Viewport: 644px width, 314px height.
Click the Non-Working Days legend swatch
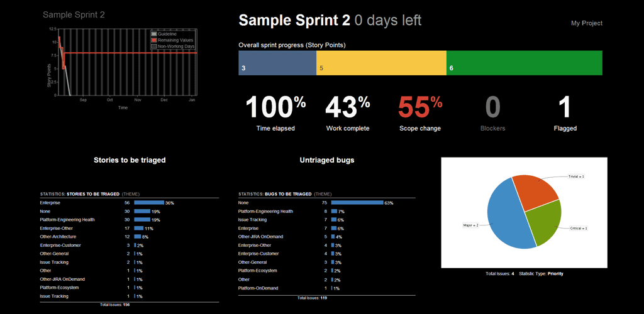[x=154, y=46]
